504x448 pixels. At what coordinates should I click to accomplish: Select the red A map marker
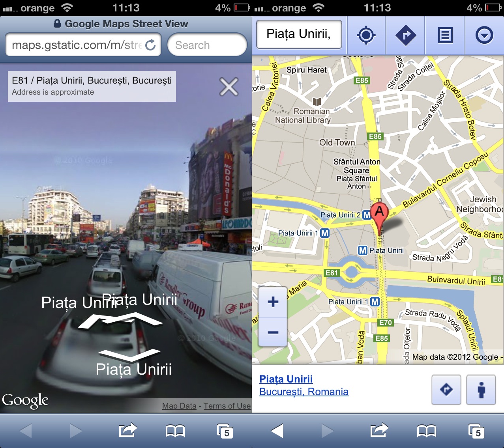(379, 218)
